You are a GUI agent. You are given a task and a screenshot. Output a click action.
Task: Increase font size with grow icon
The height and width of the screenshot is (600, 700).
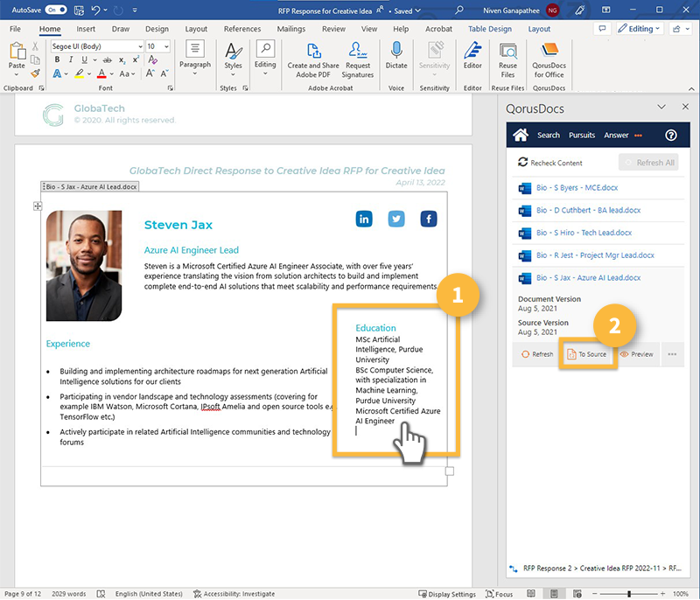150,73
